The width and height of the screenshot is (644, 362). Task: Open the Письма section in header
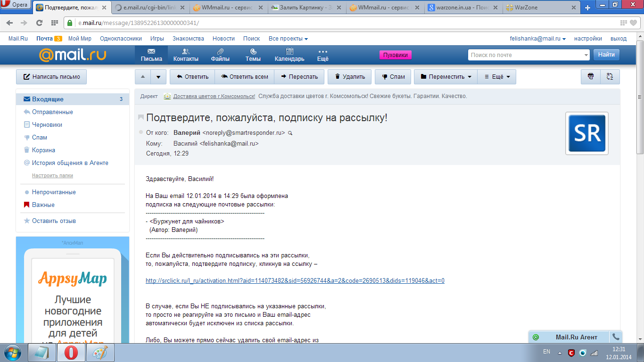[151, 55]
